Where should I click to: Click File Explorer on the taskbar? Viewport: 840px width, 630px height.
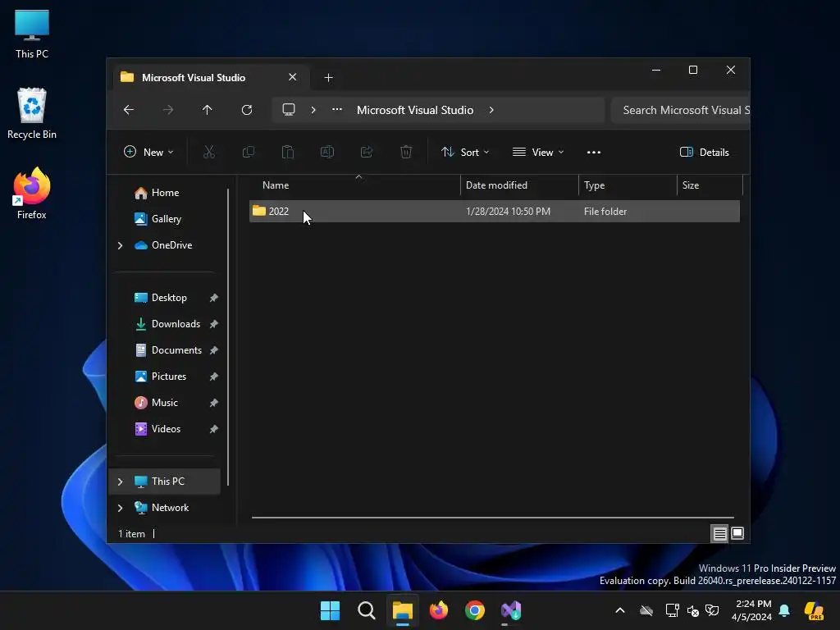(403, 610)
